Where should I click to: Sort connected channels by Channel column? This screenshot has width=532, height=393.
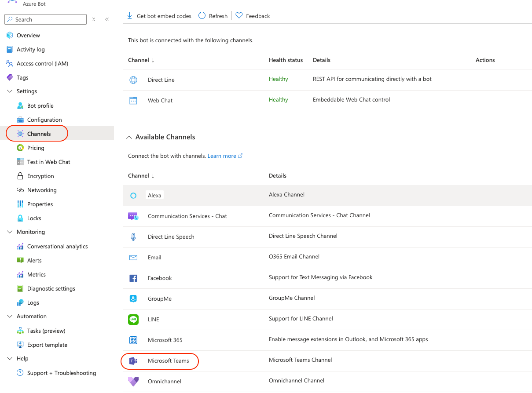coord(141,60)
